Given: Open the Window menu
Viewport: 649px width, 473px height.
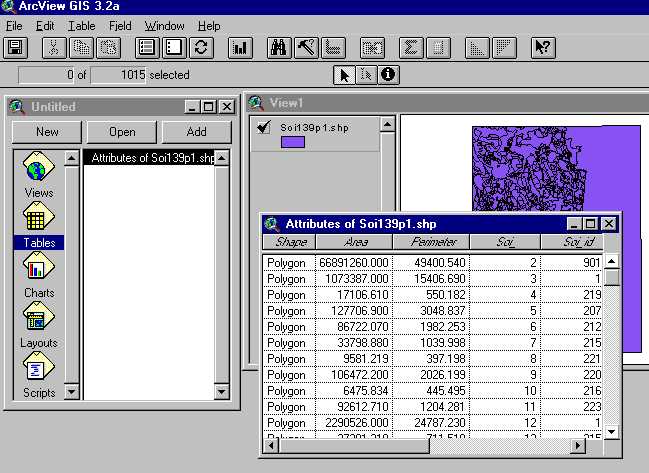Looking at the screenshot, I should coord(164,26).
